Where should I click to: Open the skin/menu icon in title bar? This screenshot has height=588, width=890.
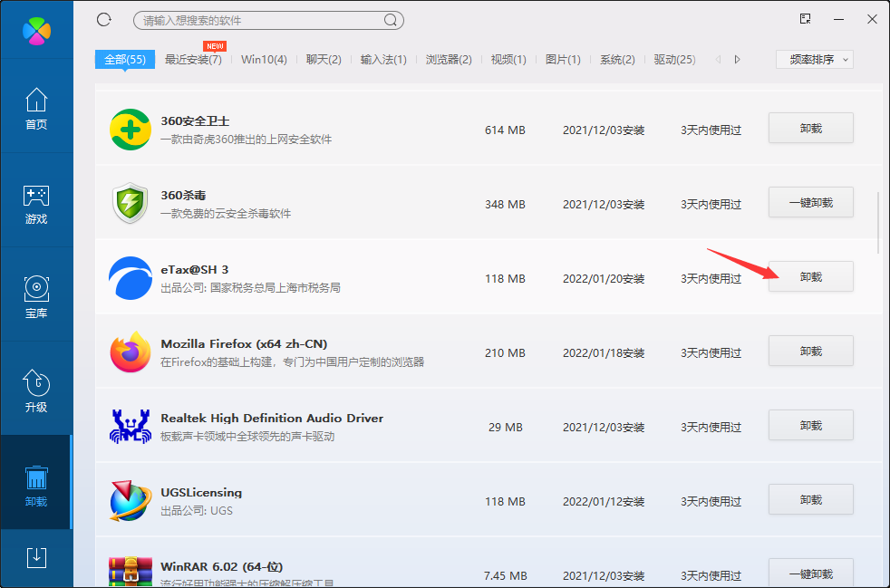[x=805, y=19]
